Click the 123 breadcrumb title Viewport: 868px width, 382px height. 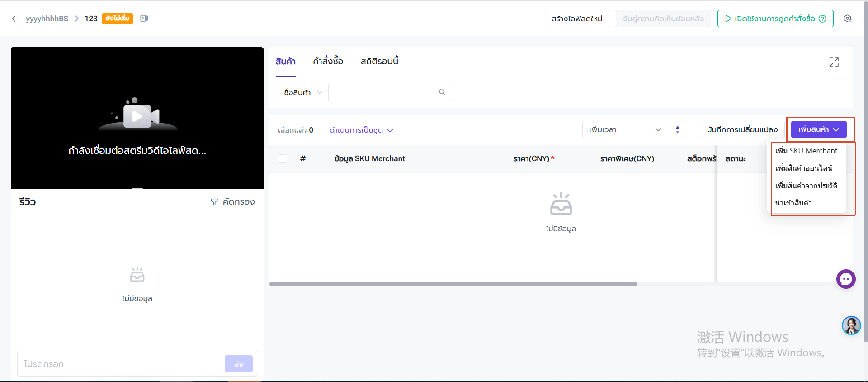[91, 19]
